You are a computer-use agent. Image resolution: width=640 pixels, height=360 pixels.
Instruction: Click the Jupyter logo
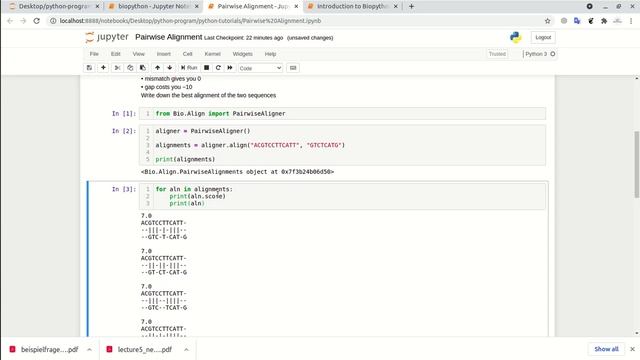(107, 37)
